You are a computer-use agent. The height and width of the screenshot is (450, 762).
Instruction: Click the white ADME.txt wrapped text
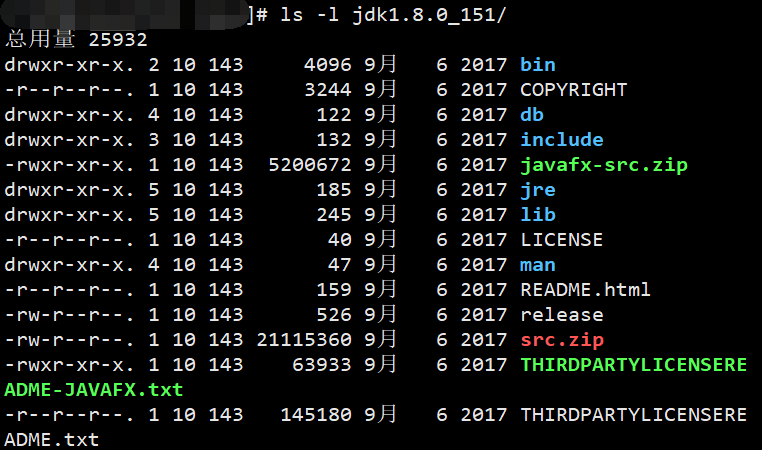[52, 439]
